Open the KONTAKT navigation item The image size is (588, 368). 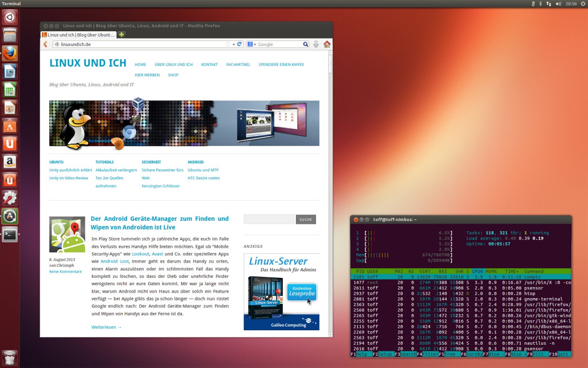point(209,65)
